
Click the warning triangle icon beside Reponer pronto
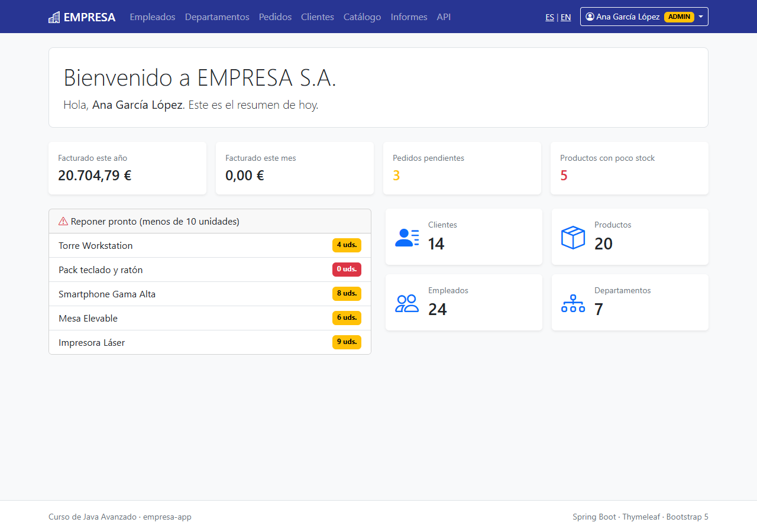[63, 222]
